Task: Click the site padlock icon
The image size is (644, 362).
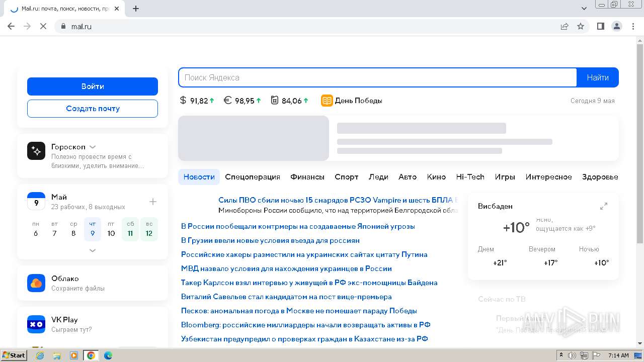Action: pyautogui.click(x=63, y=26)
